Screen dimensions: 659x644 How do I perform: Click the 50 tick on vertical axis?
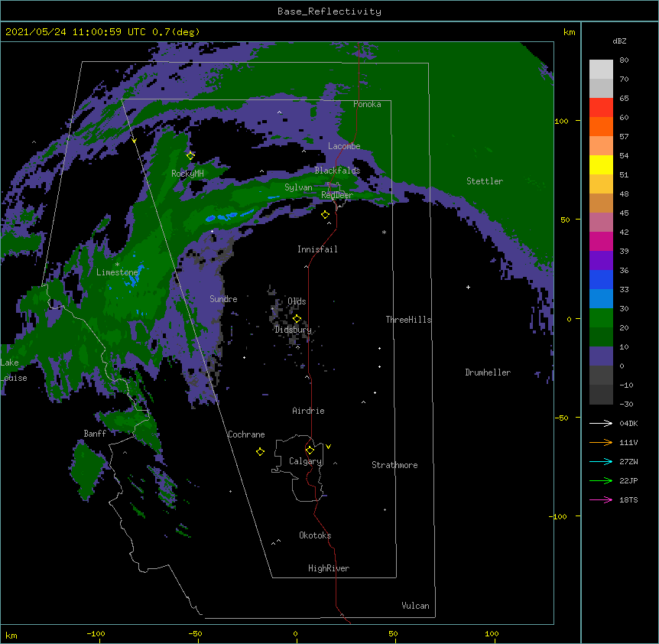(x=565, y=220)
